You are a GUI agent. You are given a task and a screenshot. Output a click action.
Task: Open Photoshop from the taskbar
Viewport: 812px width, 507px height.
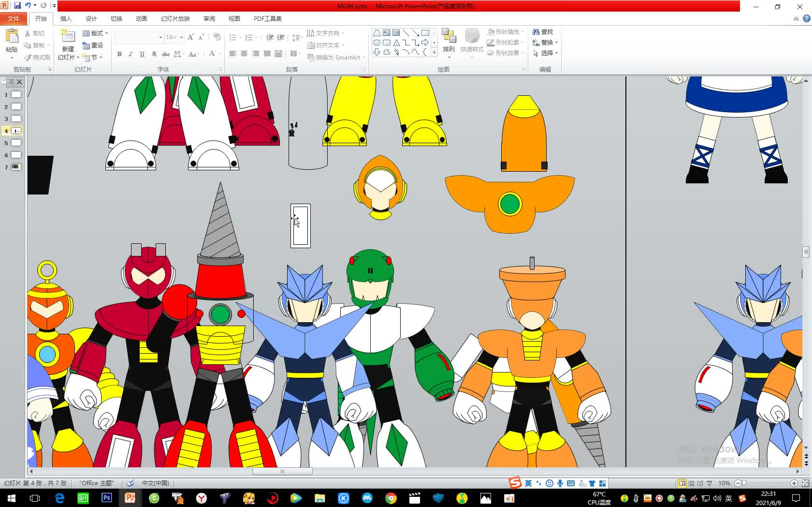point(106,498)
